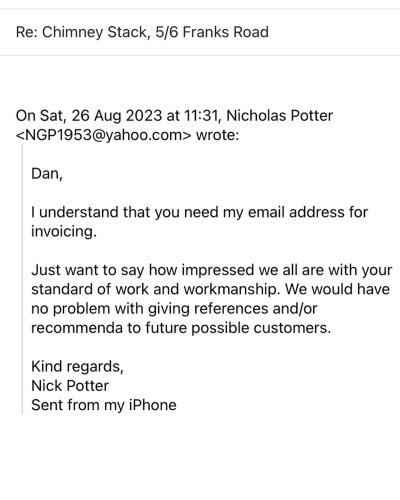Viewport: 400px width, 500px height.
Task: Click 'Franks Road' in the subject header
Action: point(226,32)
